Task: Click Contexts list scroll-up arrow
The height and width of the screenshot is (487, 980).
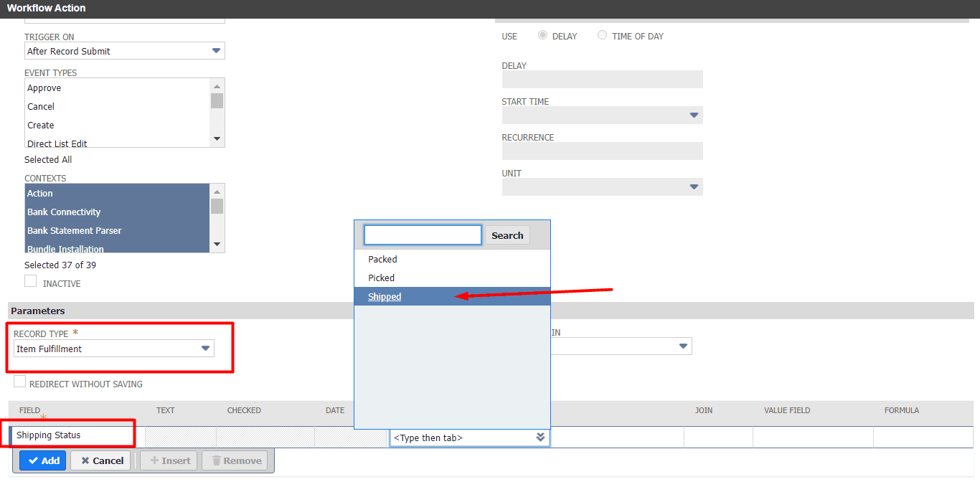Action: 217,191
